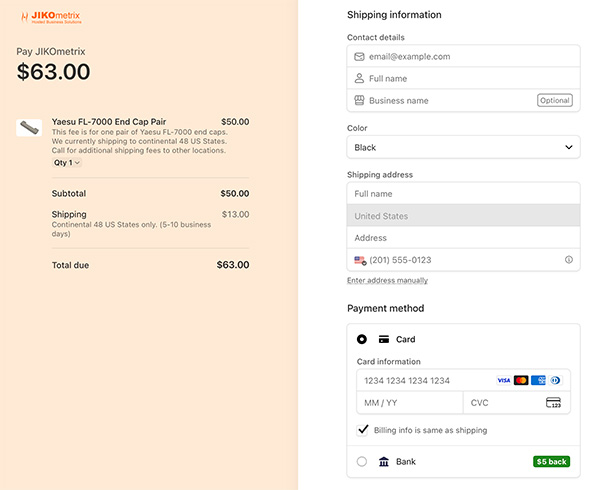The width and height of the screenshot is (595, 490).
Task: Click the bank building icon
Action: point(384,462)
